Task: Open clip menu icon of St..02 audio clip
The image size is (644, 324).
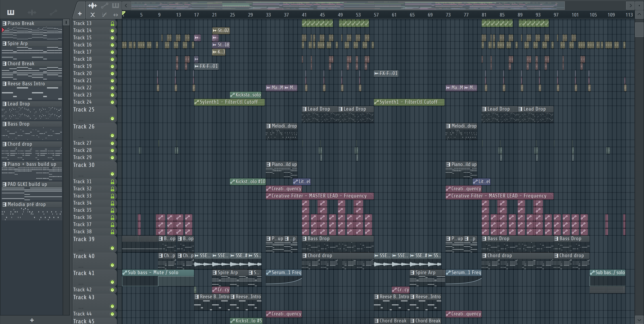Action: (x=214, y=30)
